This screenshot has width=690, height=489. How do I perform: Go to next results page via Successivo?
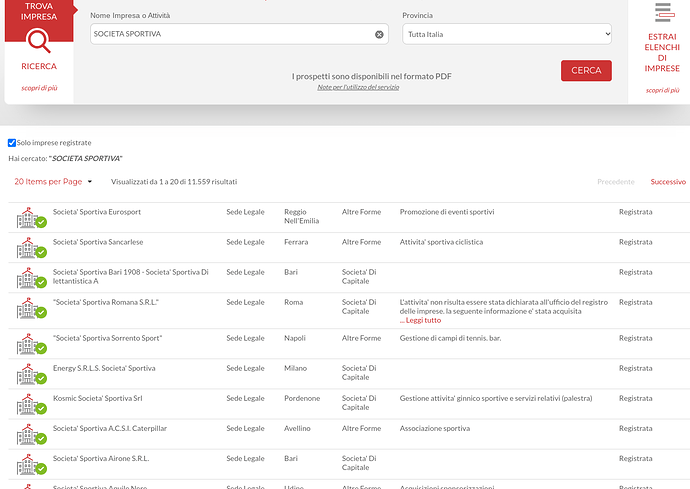[x=668, y=182]
